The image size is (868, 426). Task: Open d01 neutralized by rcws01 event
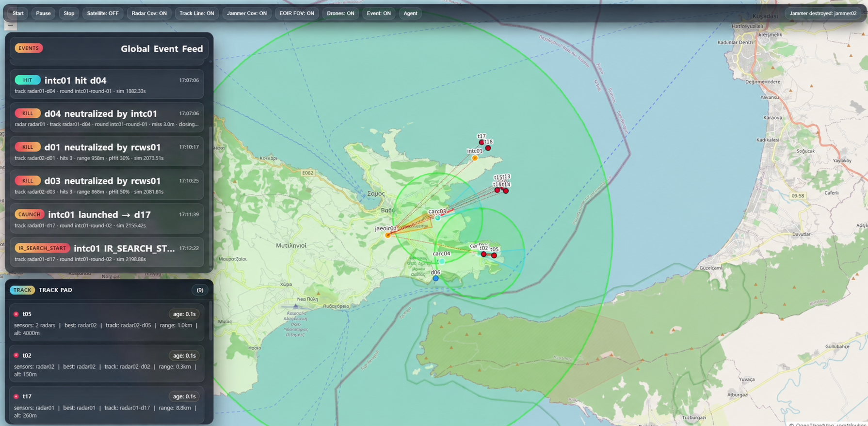coord(107,151)
